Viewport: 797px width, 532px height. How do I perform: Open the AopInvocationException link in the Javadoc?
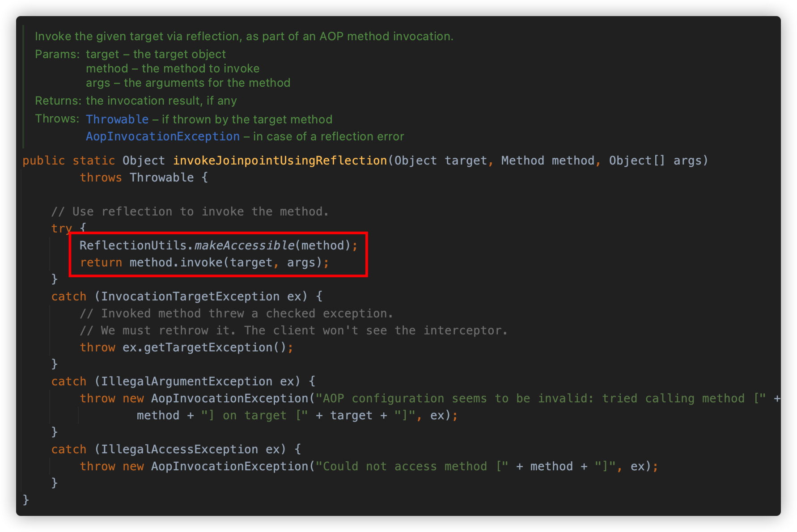(163, 136)
